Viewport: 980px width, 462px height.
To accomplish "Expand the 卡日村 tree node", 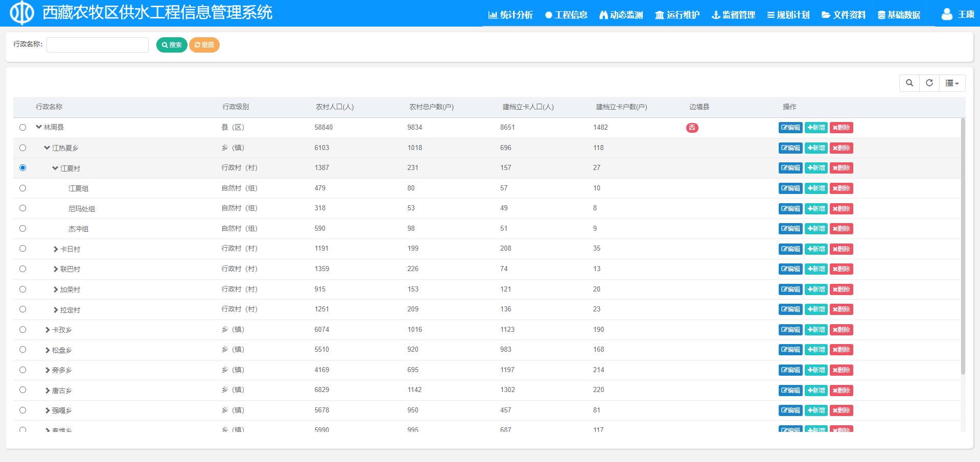I will pos(56,249).
